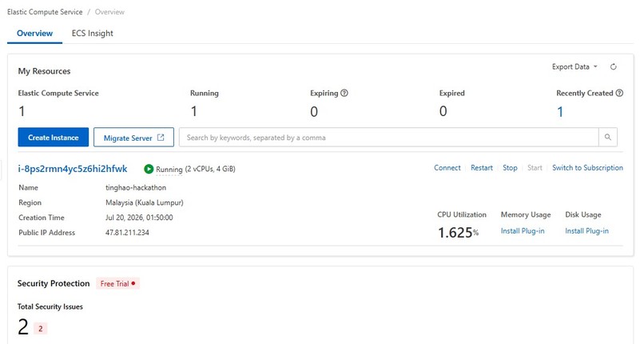This screenshot has height=344, width=644.
Task: Click the instance name tinghao-hackathon
Action: tap(136, 187)
